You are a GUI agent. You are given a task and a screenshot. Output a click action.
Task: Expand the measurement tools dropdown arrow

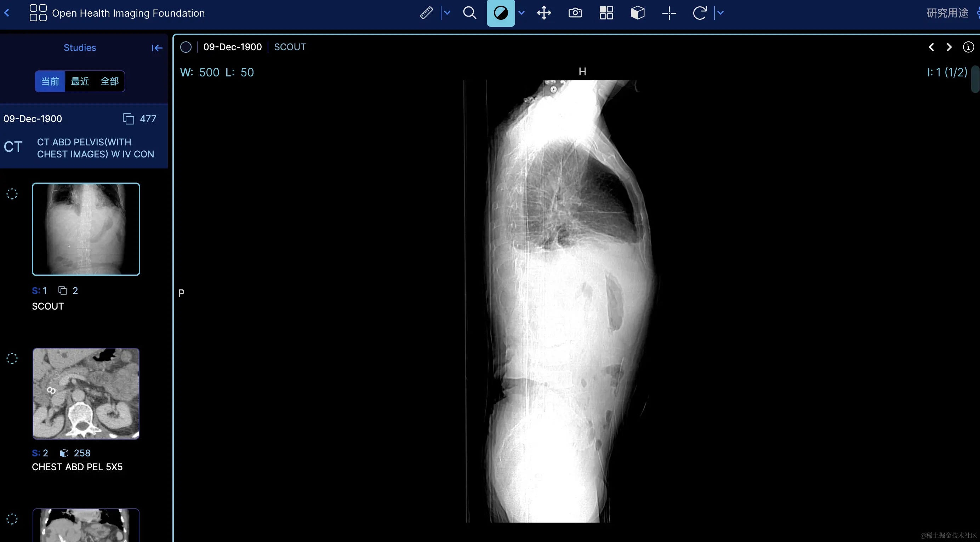click(x=448, y=13)
